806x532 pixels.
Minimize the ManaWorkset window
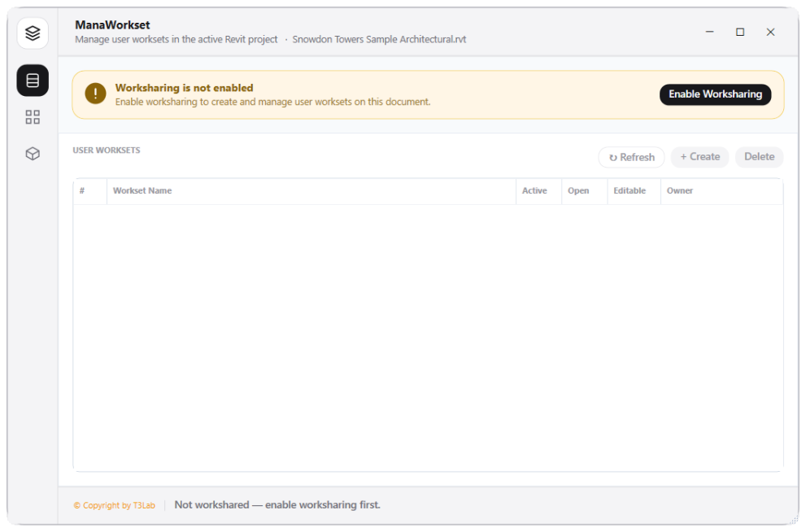tap(709, 32)
